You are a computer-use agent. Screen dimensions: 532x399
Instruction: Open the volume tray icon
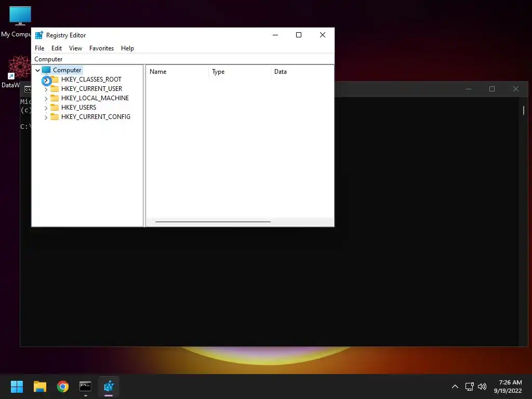coord(482,387)
